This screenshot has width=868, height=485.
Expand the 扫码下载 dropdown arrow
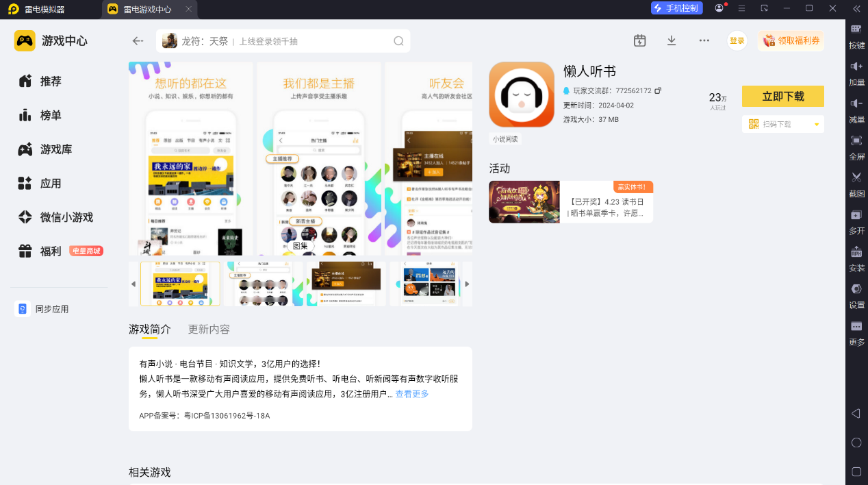coord(817,124)
